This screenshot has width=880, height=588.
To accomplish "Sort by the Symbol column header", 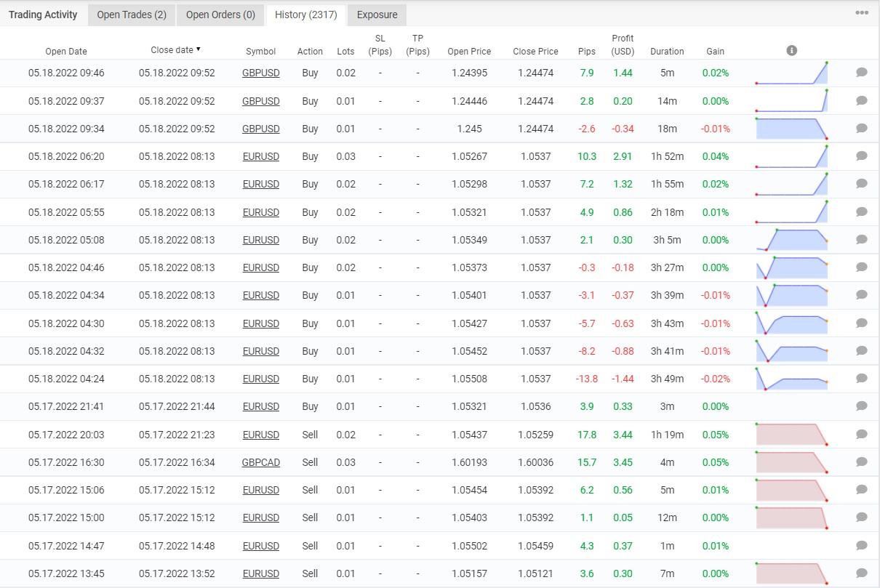I will coord(260,52).
